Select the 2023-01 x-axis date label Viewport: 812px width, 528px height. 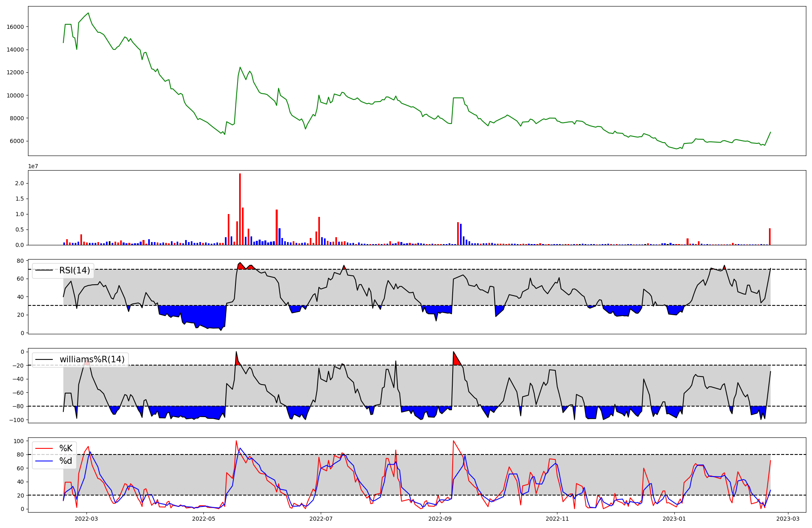pyautogui.click(x=674, y=519)
